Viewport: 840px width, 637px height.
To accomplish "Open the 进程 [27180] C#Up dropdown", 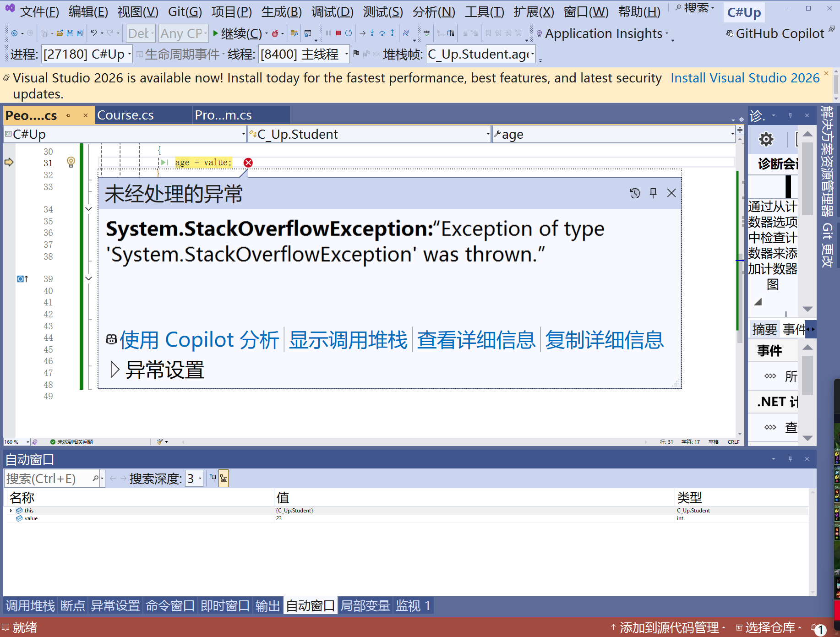I will [x=87, y=54].
